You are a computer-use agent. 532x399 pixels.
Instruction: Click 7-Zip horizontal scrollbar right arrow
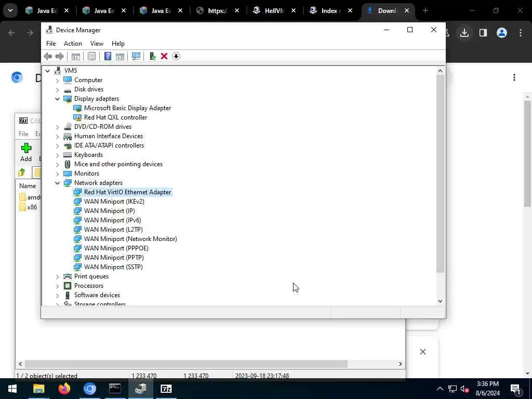coord(401,364)
